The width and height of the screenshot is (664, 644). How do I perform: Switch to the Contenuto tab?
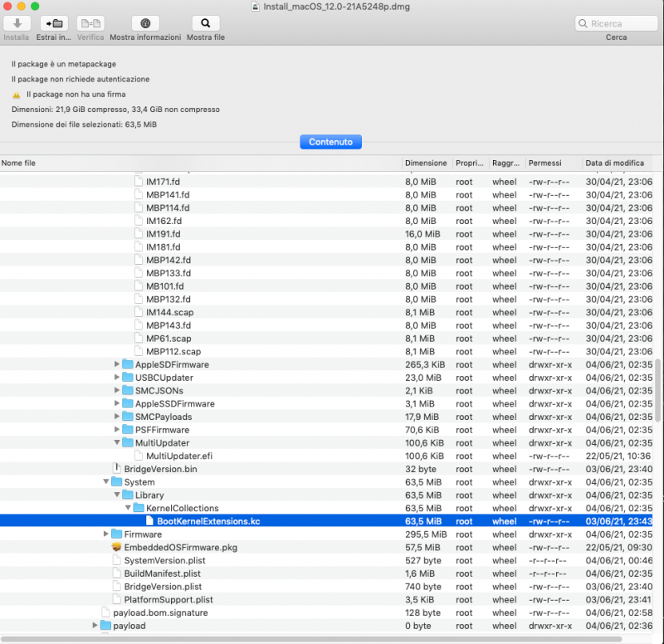coord(330,142)
